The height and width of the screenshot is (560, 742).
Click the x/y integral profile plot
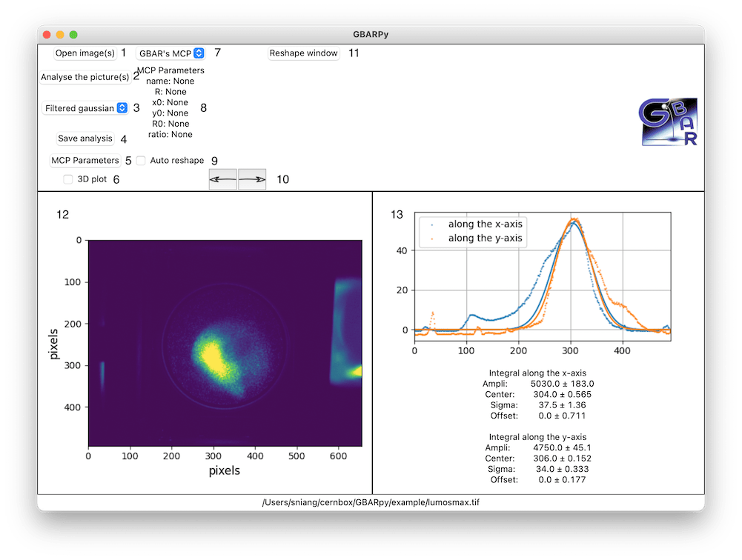pos(543,276)
